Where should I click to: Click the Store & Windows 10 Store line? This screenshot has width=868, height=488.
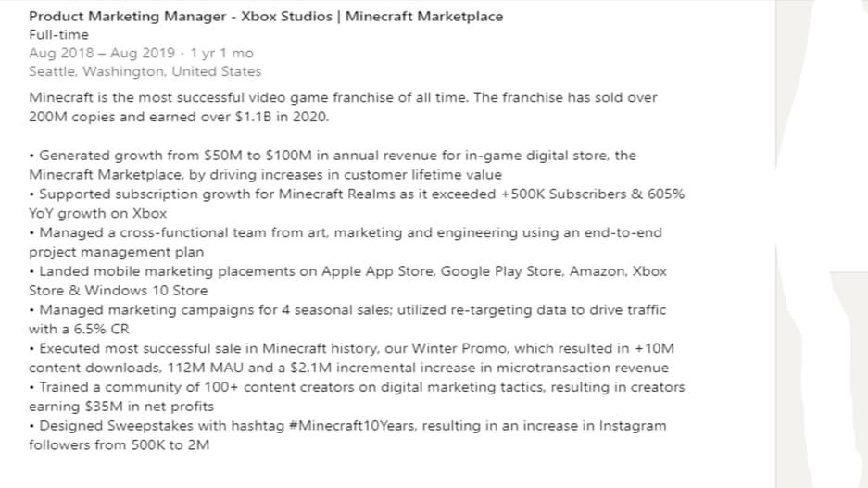(119, 291)
